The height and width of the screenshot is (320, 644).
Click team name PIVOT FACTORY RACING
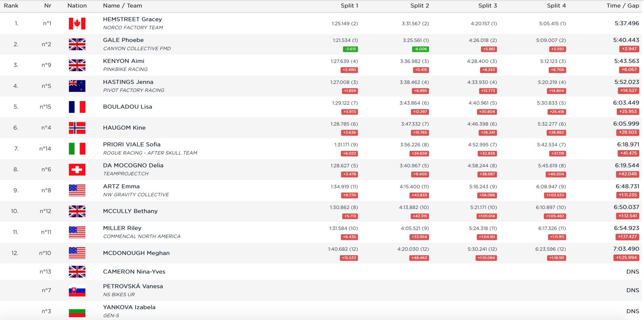(x=134, y=90)
